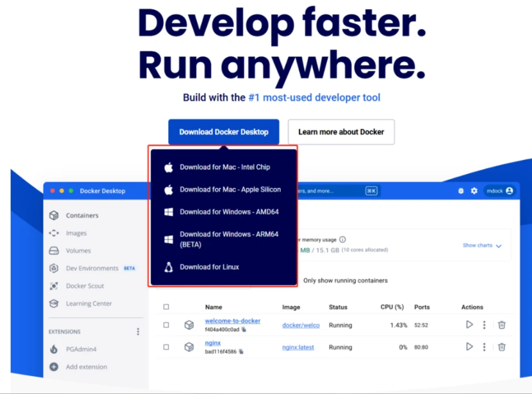Click the Name column header

coord(213,307)
